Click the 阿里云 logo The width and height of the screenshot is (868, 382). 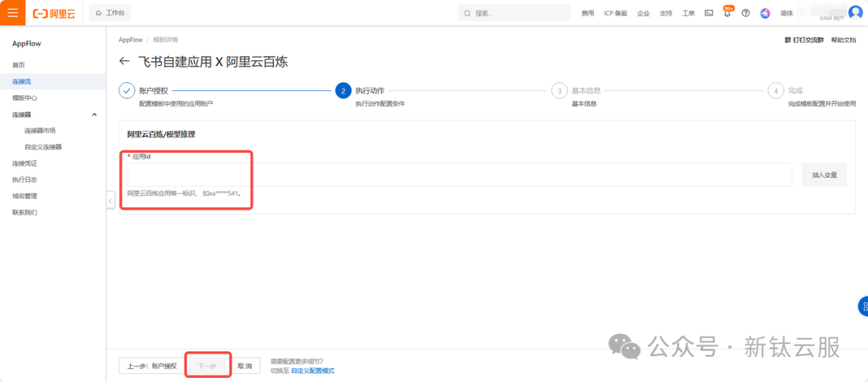[x=54, y=14]
